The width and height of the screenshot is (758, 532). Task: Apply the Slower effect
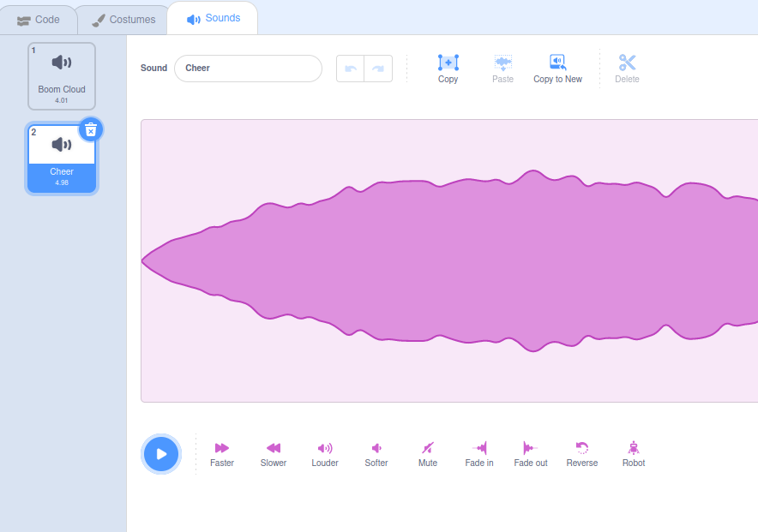tap(273, 452)
